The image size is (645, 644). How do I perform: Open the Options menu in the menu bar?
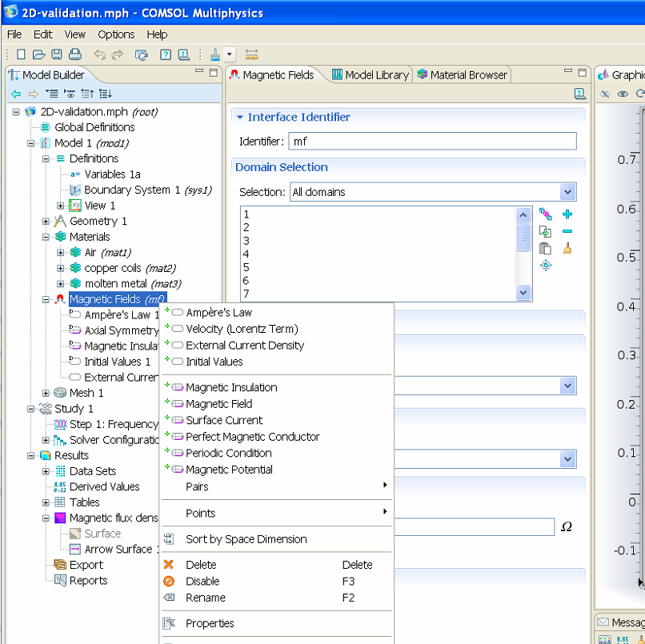coord(116,34)
